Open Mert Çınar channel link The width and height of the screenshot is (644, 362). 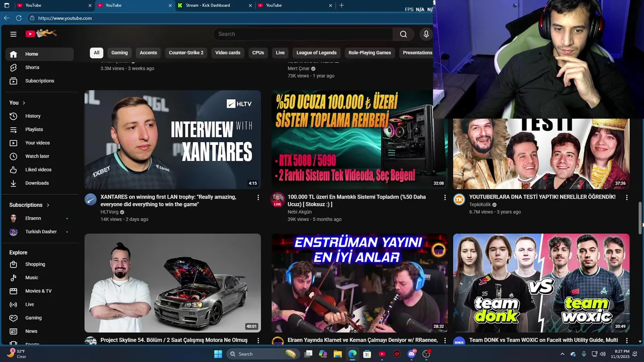pos(299,68)
